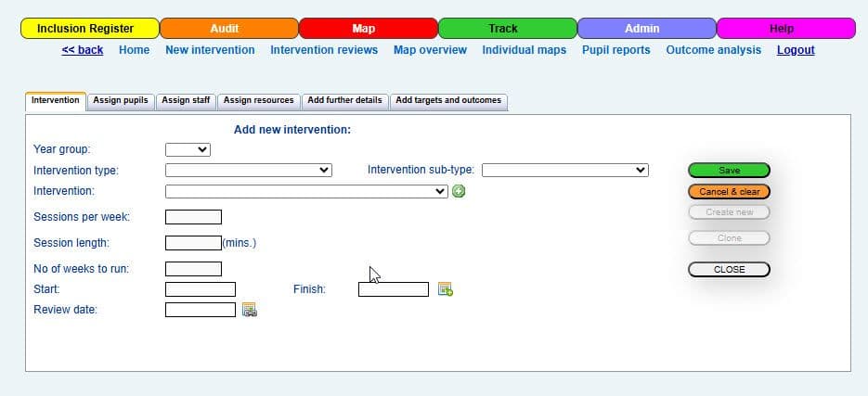Open the Inclusion Register menu
Screen dimensions: 868x396
(90, 29)
